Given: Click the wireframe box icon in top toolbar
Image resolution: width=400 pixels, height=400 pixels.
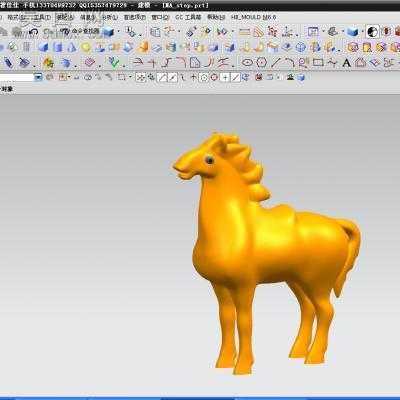Looking at the screenshot, I should click(155, 32).
